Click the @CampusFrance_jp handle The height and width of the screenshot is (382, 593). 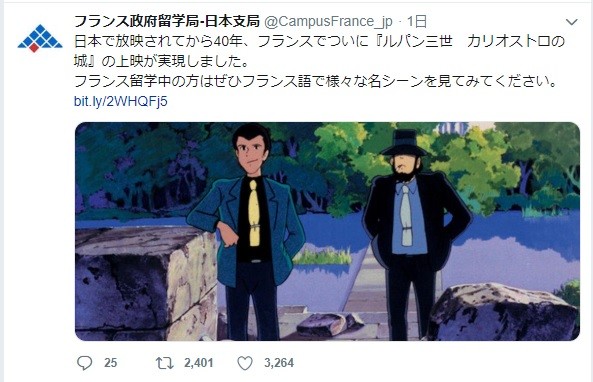328,22
